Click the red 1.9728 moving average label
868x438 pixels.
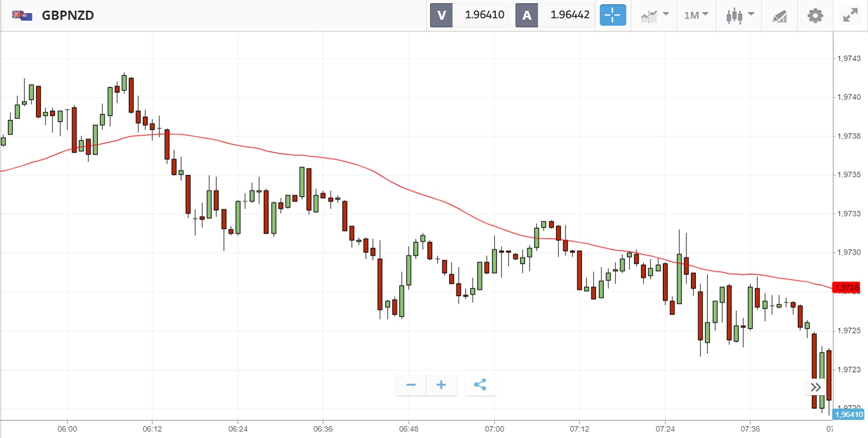pyautogui.click(x=847, y=288)
